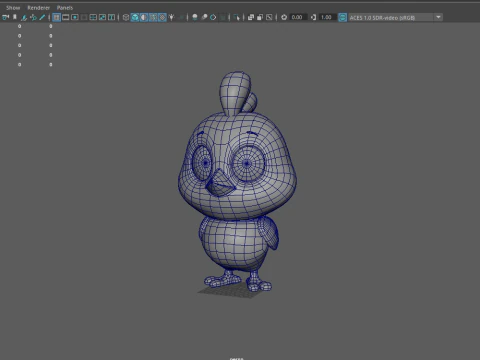Toggle Screen Space Ambient Occlusion icon

195,17
